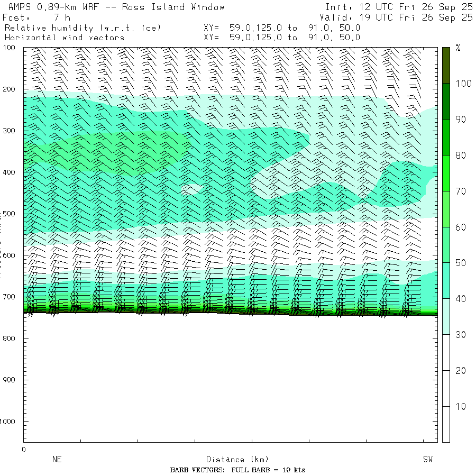Click the 'Fcst: 7 h' forecast hour text
Image resolution: width=476 pixels, height=476 pixels.
36,17
